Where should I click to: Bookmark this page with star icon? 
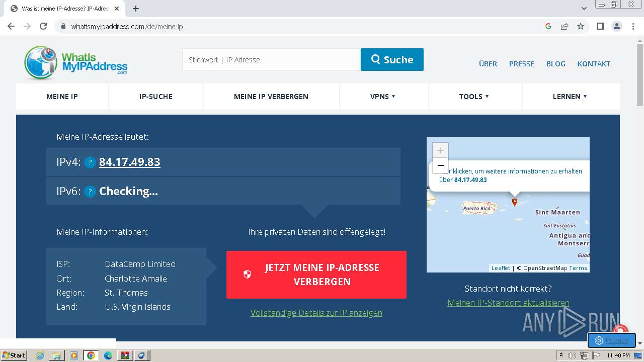581,26
